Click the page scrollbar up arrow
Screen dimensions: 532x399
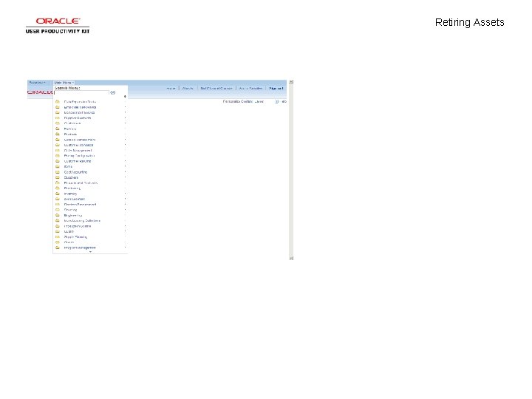point(291,82)
